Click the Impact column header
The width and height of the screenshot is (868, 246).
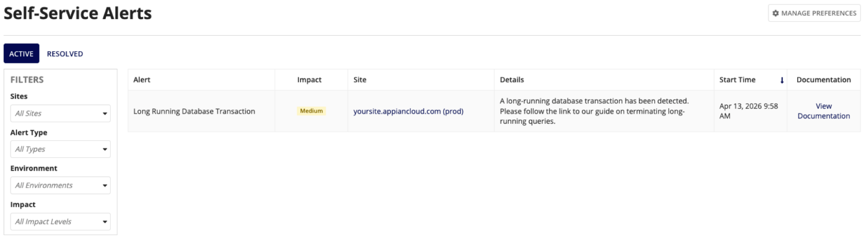point(309,80)
